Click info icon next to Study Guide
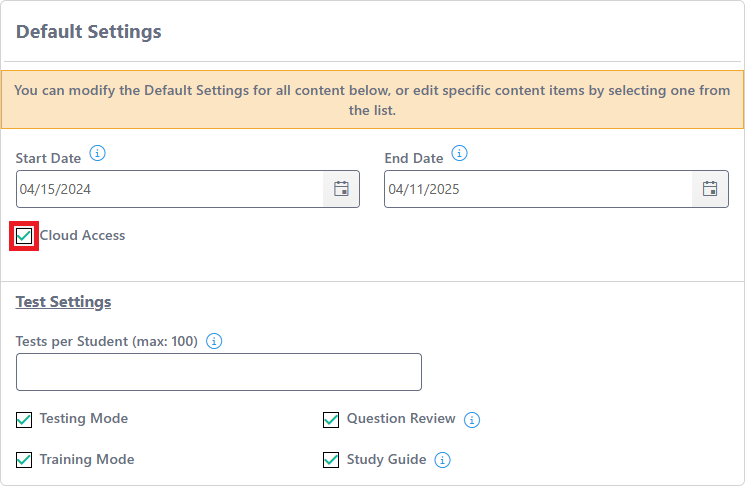The width and height of the screenshot is (745, 486). (x=443, y=460)
